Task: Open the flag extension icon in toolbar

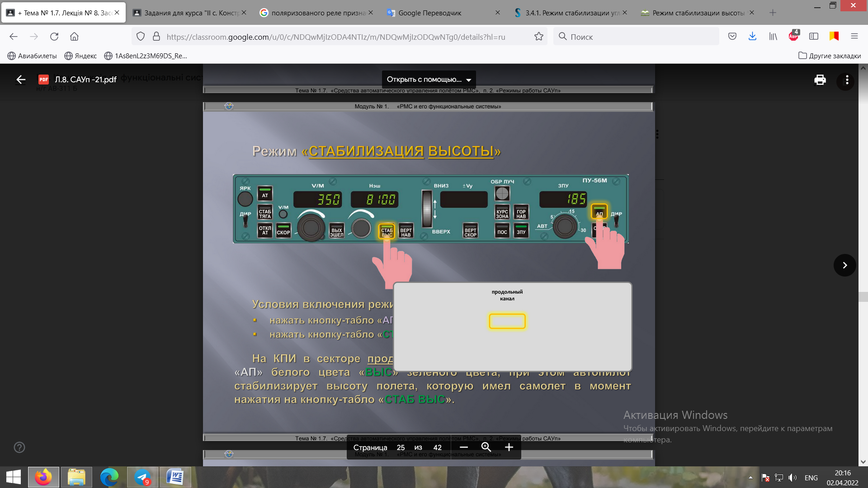Action: point(834,37)
